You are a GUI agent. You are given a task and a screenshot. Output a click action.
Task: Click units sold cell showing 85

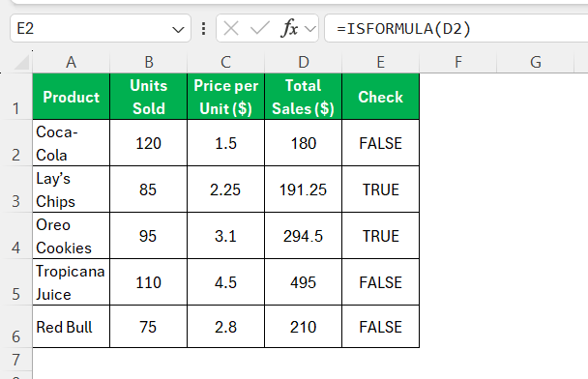click(x=149, y=189)
